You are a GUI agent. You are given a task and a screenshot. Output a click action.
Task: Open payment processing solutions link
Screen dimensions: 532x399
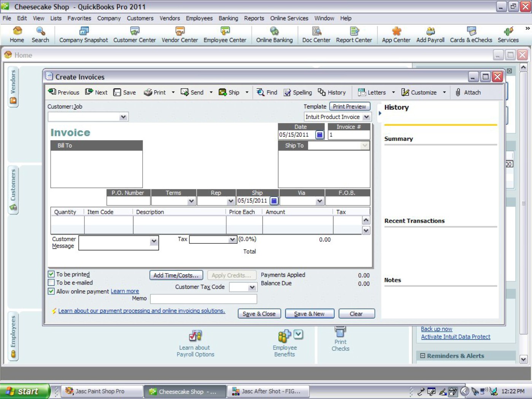(141, 311)
